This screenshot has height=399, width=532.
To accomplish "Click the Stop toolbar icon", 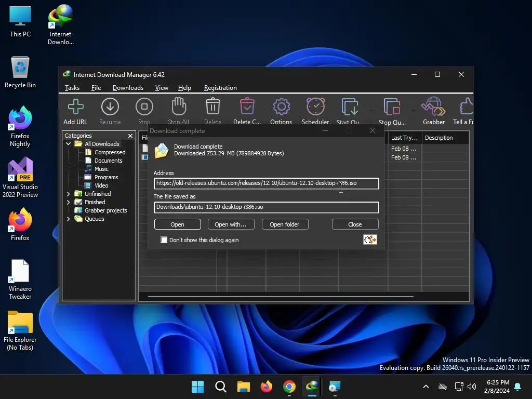I will pyautogui.click(x=144, y=107).
